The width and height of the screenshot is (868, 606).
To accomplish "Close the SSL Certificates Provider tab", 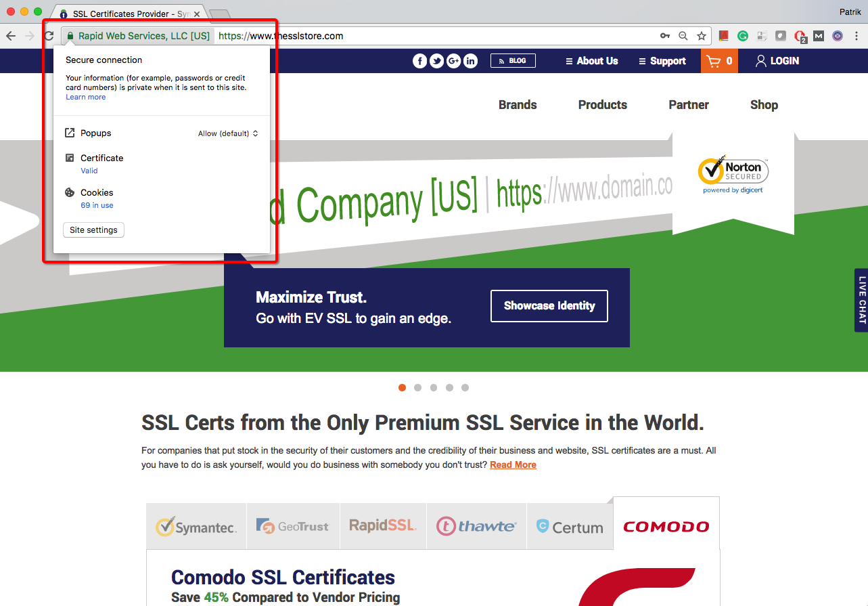I will click(x=197, y=14).
